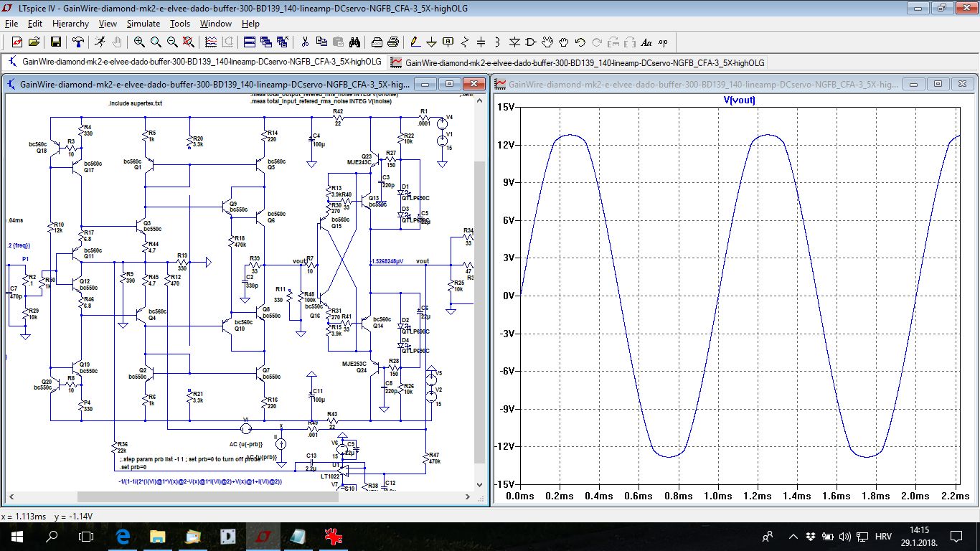Screen dimensions: 980x551
Task: Select the Text Aa tool
Action: tap(646, 42)
